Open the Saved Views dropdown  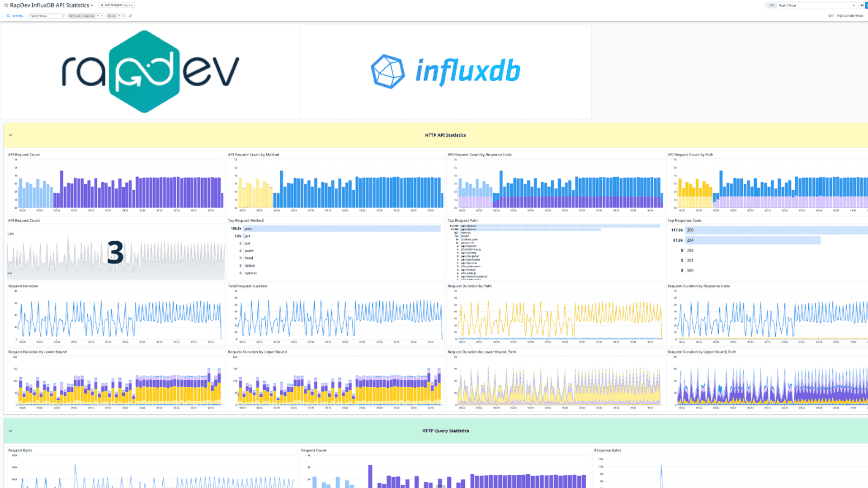[x=47, y=16]
